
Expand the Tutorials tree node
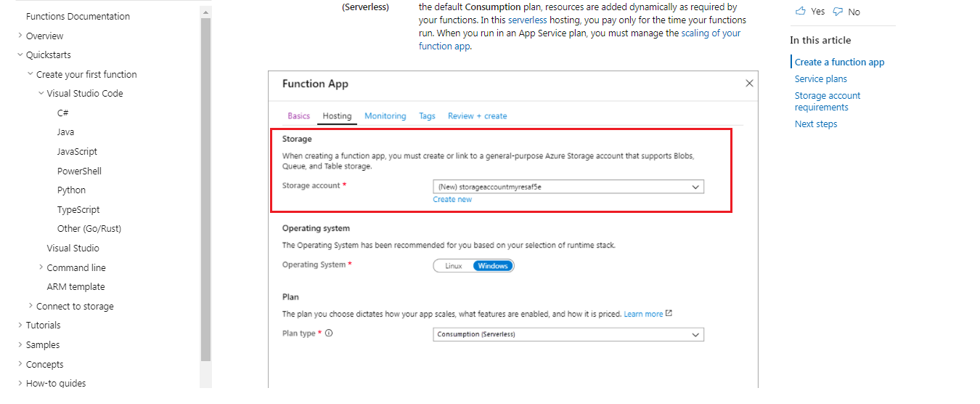[x=20, y=326]
